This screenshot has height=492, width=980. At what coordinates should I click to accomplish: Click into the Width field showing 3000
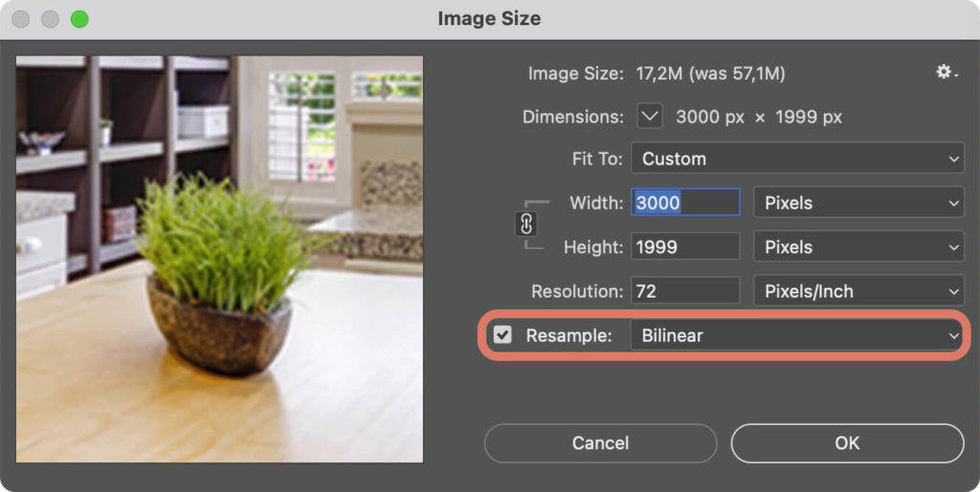pyautogui.click(x=685, y=203)
